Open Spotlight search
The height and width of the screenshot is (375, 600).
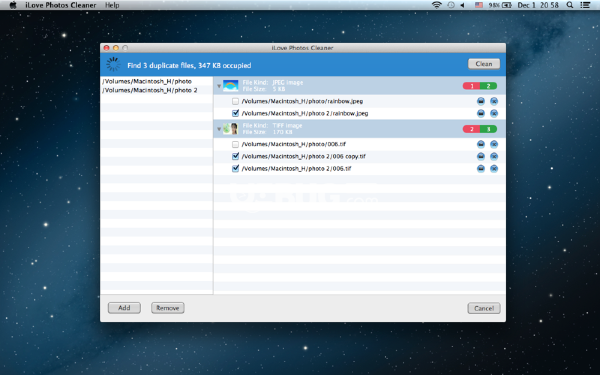coord(570,5)
